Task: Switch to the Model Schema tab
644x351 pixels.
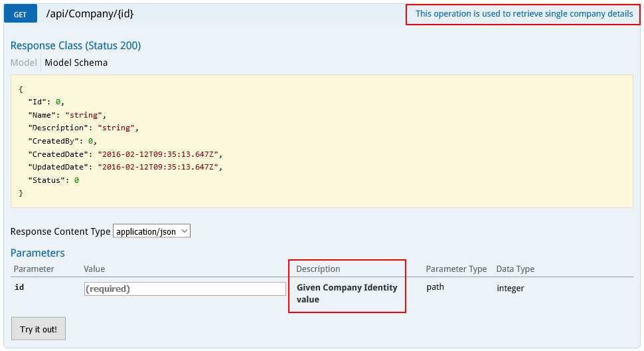Action: (x=76, y=62)
